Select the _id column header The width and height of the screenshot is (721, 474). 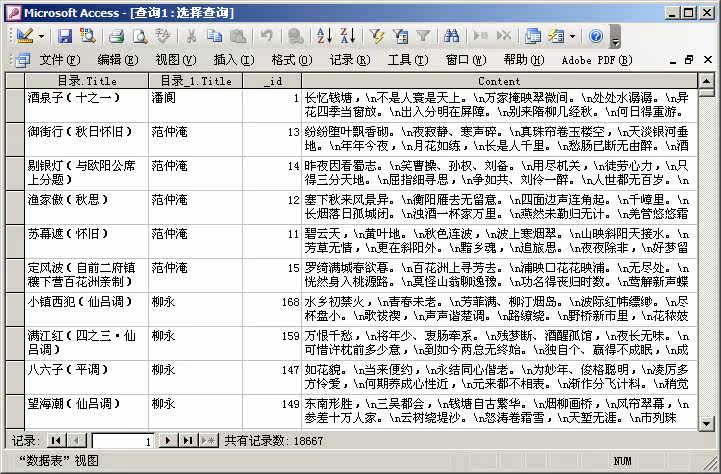[x=272, y=81]
